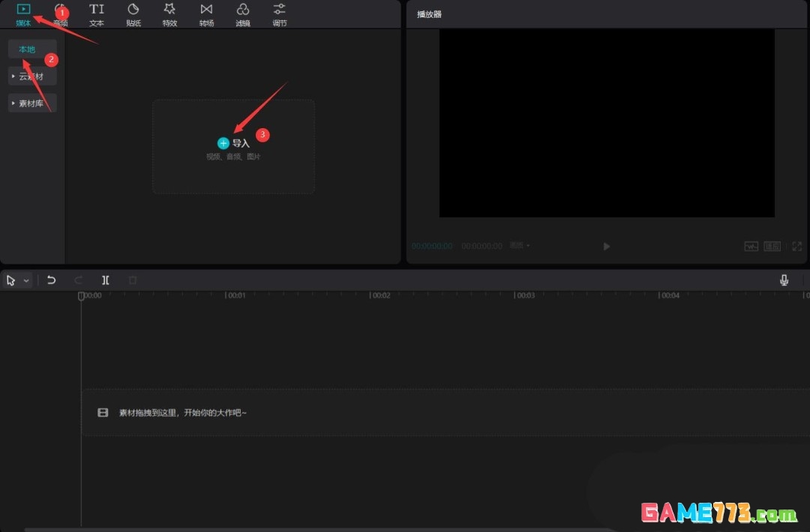Click the undo arrow in timeline toolbar
Image resolution: width=810 pixels, height=532 pixels.
click(x=51, y=280)
